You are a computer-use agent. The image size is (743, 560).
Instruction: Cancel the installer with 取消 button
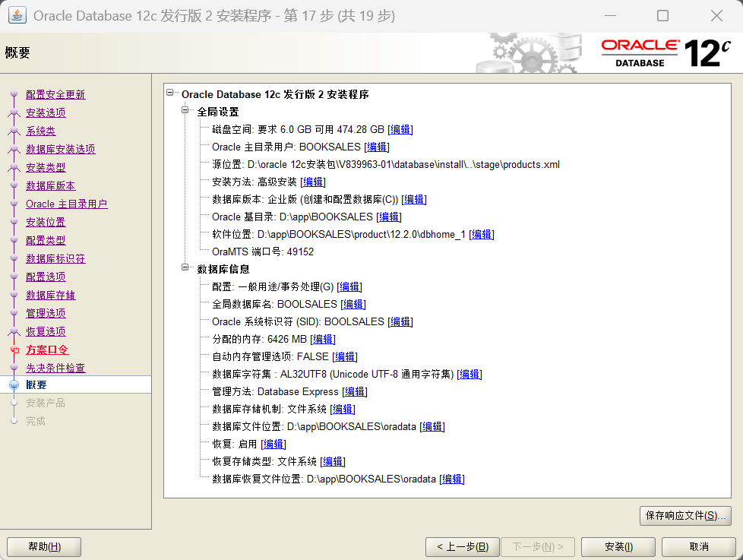coord(699,547)
